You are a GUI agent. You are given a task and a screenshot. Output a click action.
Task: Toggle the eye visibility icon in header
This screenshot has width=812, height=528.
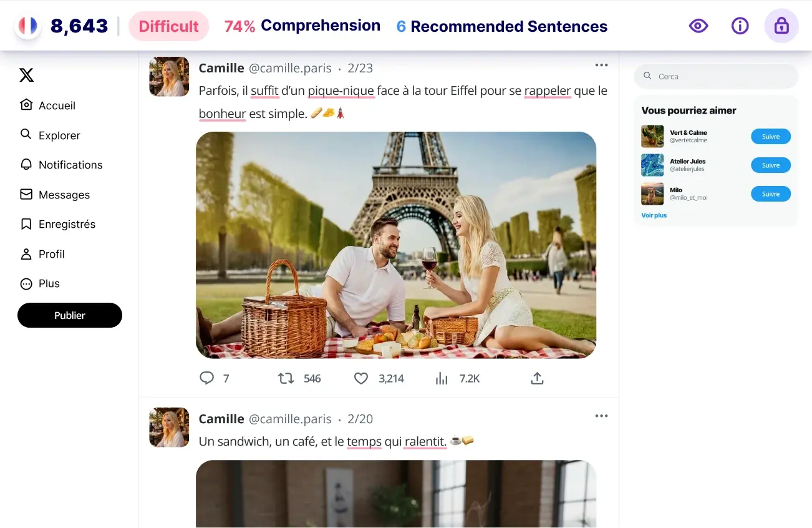pos(698,26)
